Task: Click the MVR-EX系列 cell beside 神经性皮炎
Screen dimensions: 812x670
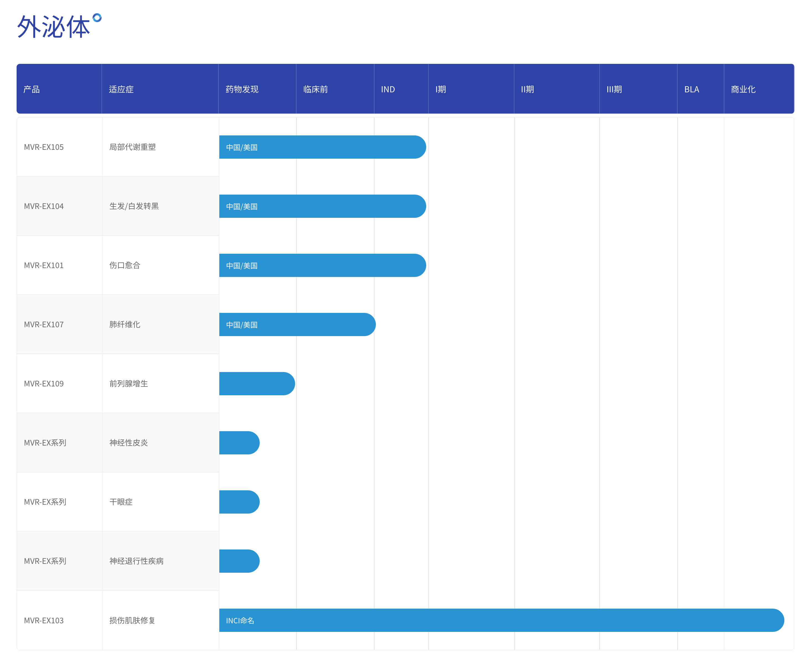Action: pyautogui.click(x=59, y=443)
